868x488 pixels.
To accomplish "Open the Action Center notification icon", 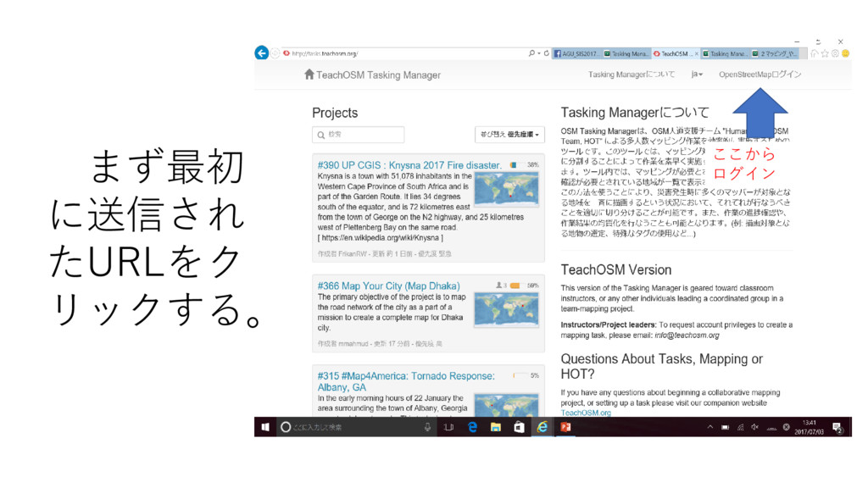I will [x=837, y=427].
